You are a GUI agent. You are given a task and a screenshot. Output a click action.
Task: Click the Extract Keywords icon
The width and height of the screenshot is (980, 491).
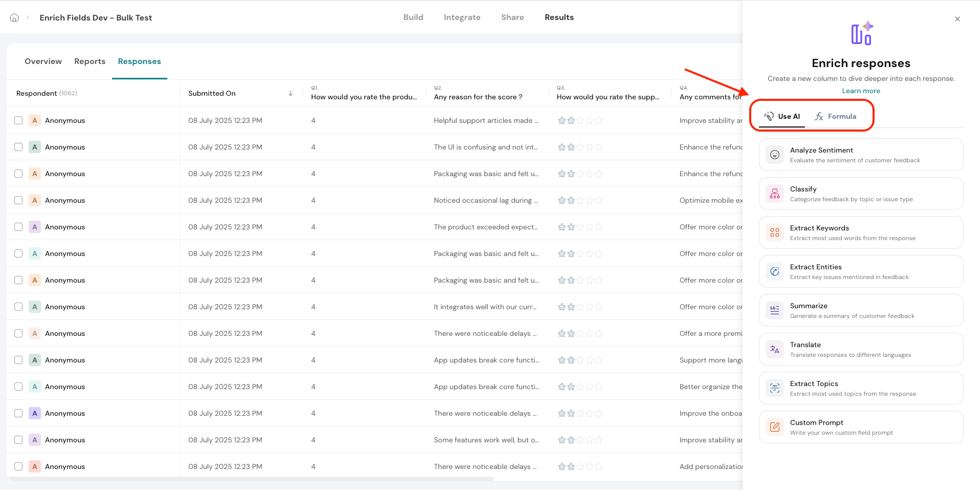775,232
